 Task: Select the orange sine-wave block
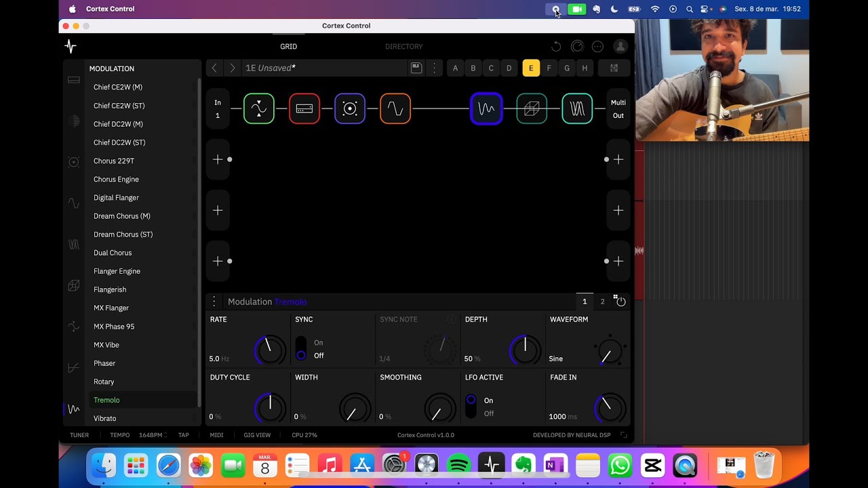coord(395,108)
